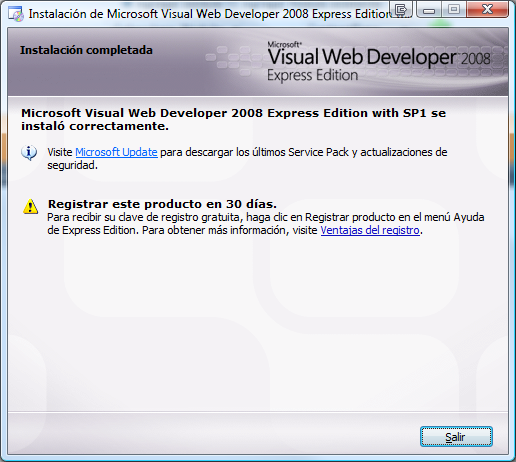Click the Para recibir su clave paragraph
The width and height of the screenshot is (516, 462).
(x=266, y=224)
